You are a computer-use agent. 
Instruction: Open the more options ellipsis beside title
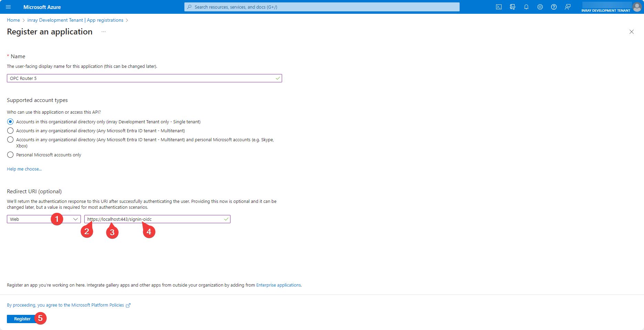point(104,32)
